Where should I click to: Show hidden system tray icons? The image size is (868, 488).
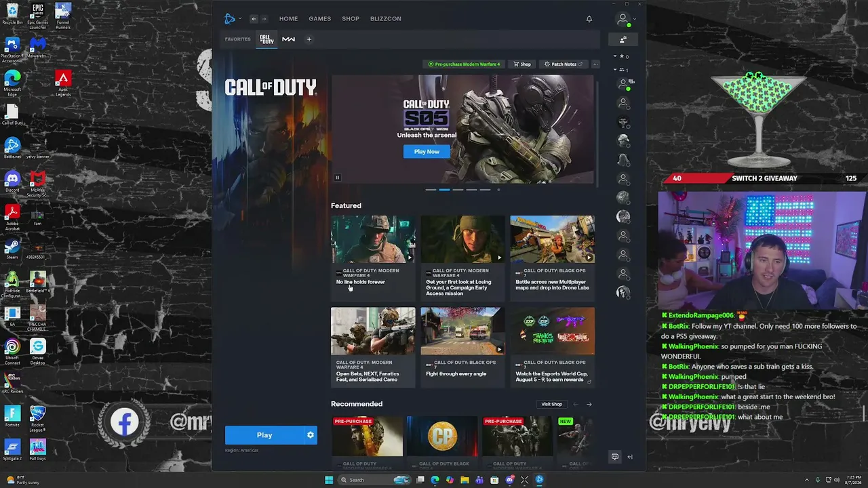pyautogui.click(x=807, y=480)
